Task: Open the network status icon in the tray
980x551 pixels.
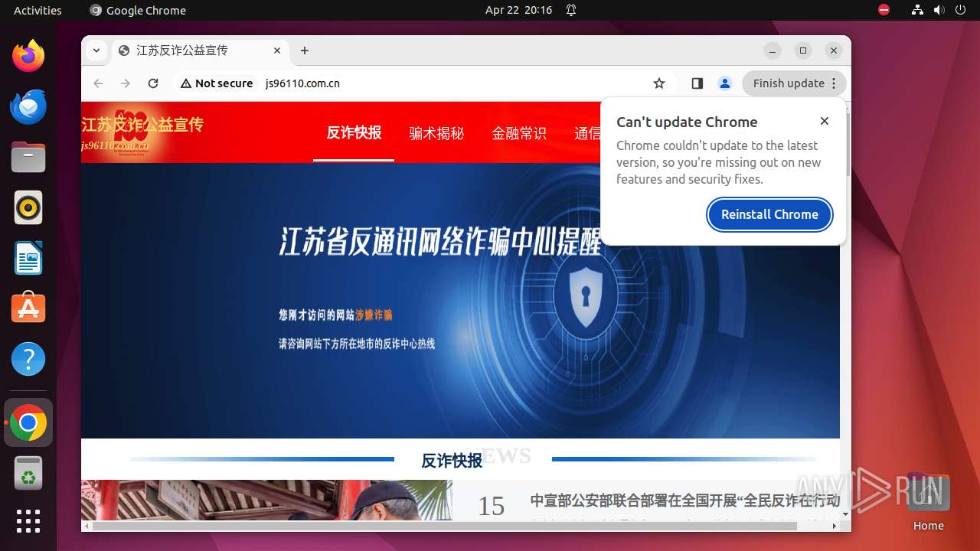Action: [917, 10]
